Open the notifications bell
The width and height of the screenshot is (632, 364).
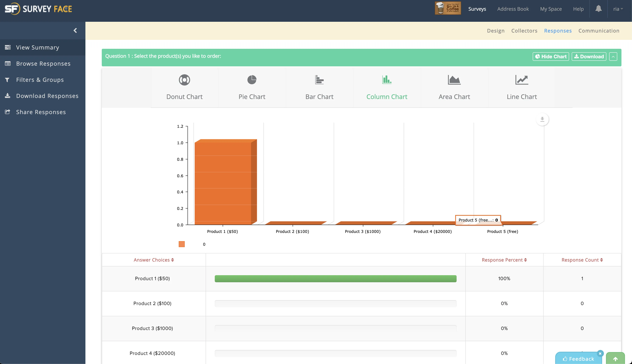[x=598, y=9]
